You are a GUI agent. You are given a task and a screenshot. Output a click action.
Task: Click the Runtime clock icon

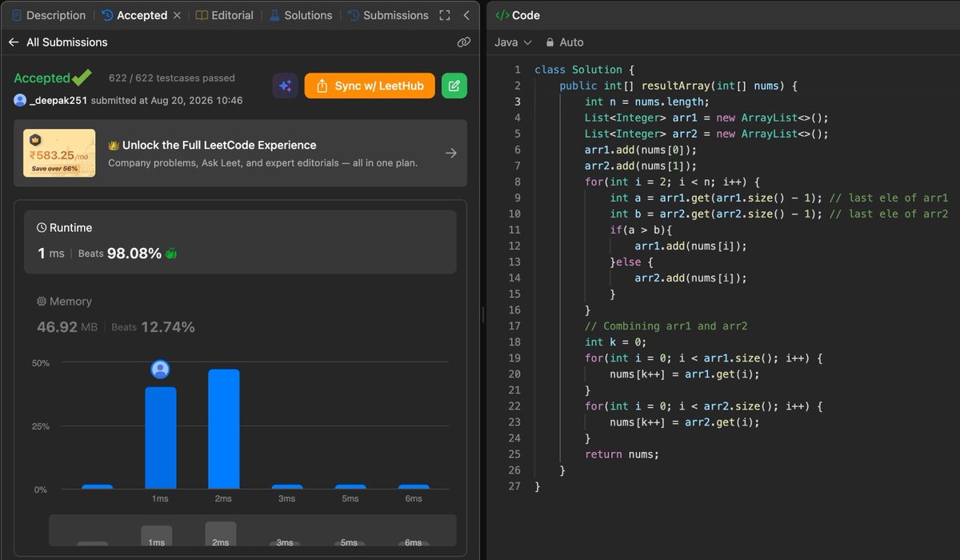(42, 228)
